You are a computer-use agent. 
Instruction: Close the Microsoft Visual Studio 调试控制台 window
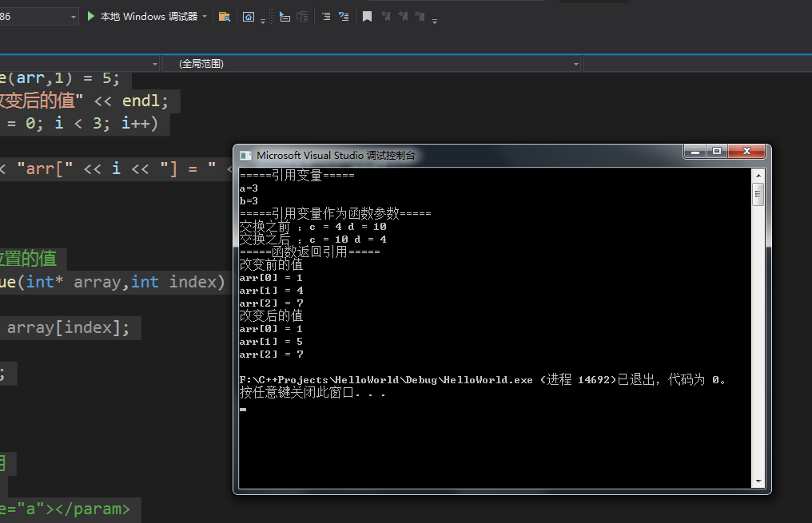(746, 151)
